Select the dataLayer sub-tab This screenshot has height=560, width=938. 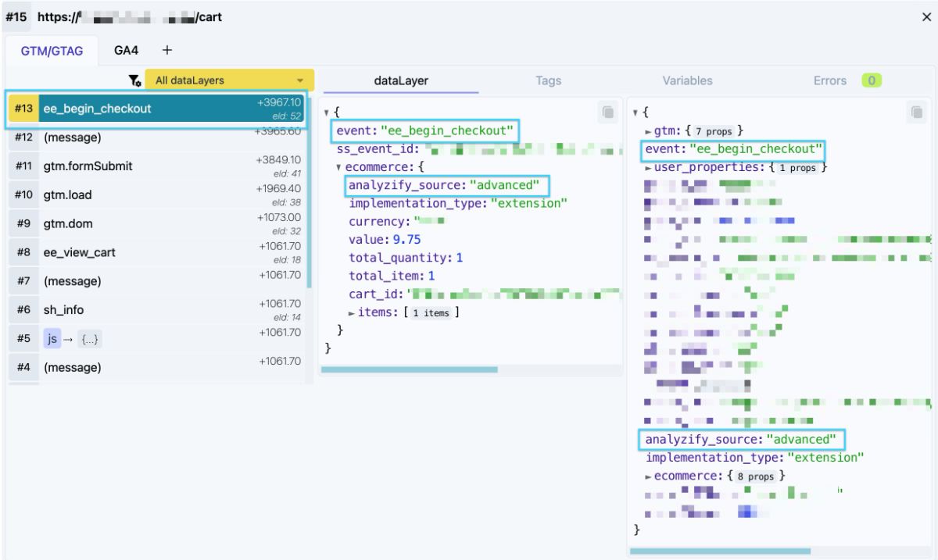coord(401,80)
